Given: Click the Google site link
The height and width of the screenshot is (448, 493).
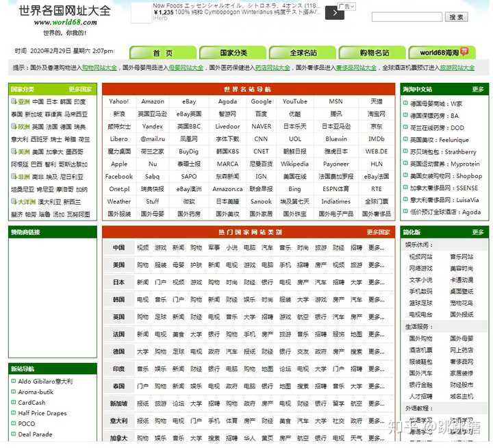Looking at the screenshot, I should coord(261,101).
